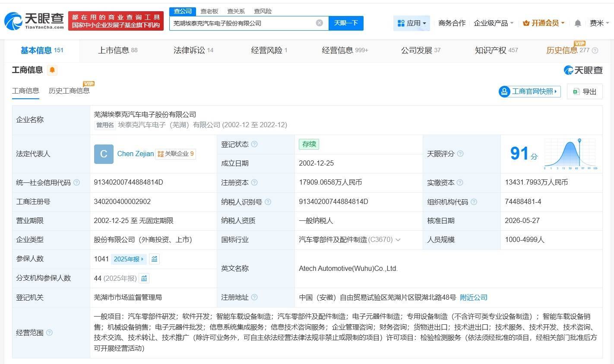
Task: Open the 公司发展 37 tab
Action: 421,50
